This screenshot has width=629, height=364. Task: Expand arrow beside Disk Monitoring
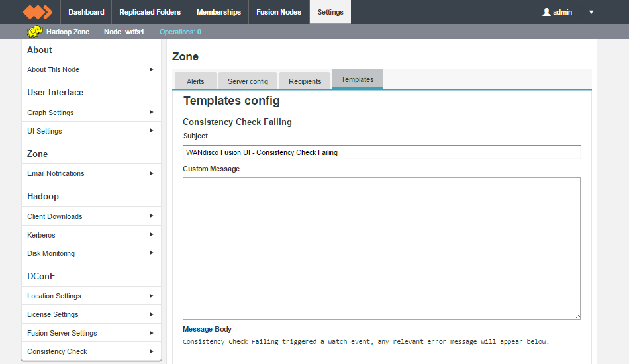click(151, 253)
